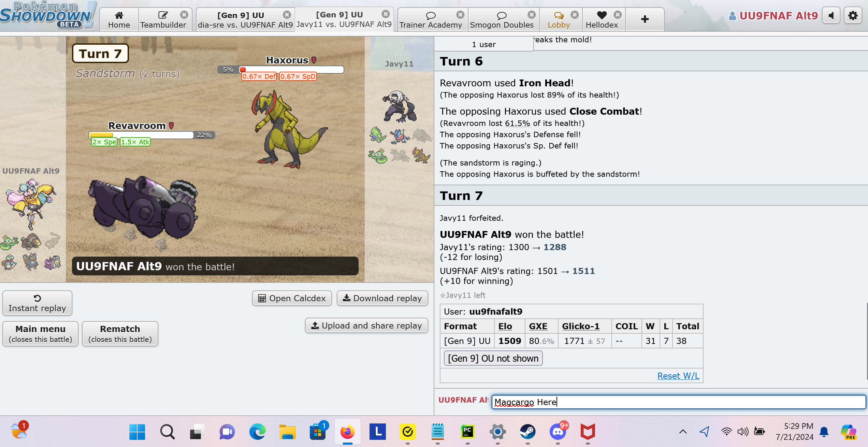
Task: Click UU9FNAF Alt9's trainer avatar
Action: [x=31, y=205]
